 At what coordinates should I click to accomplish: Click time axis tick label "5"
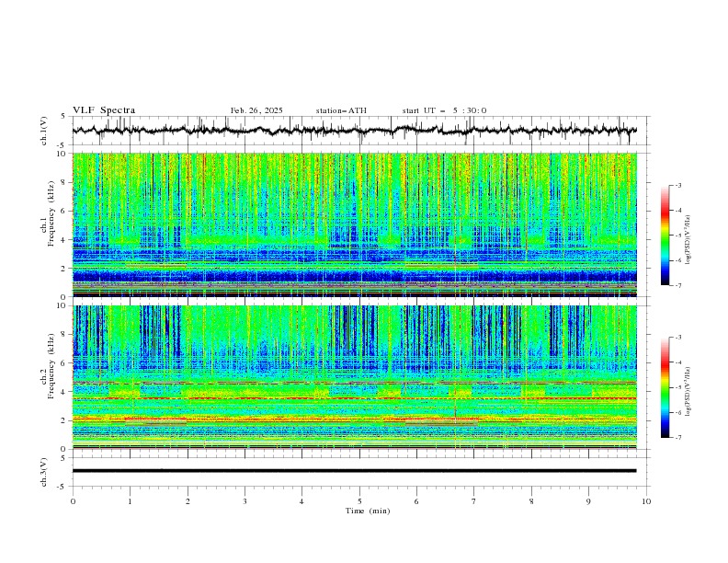359,501
